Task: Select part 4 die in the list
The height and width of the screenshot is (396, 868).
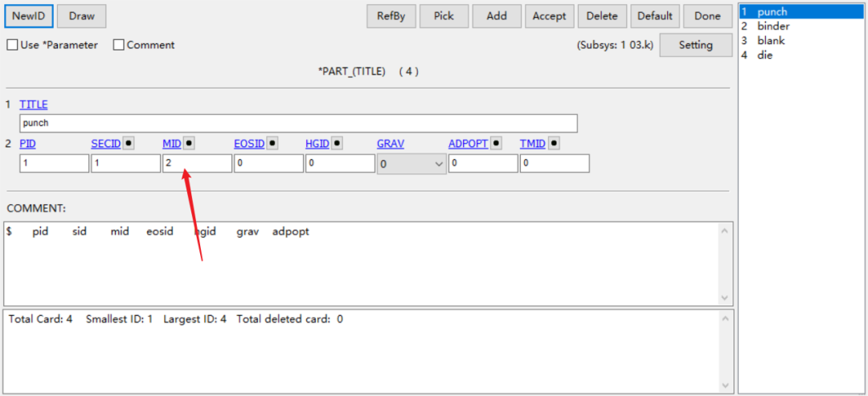Action: tap(801, 55)
